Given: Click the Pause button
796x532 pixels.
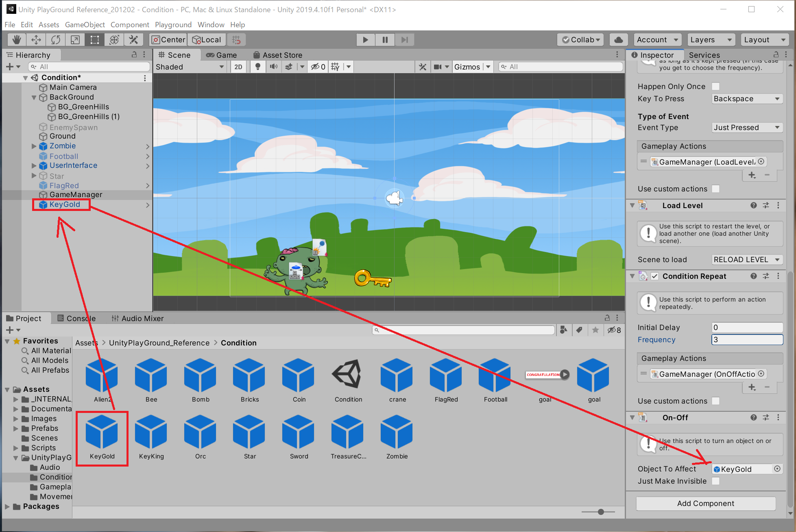Looking at the screenshot, I should pyautogui.click(x=385, y=39).
